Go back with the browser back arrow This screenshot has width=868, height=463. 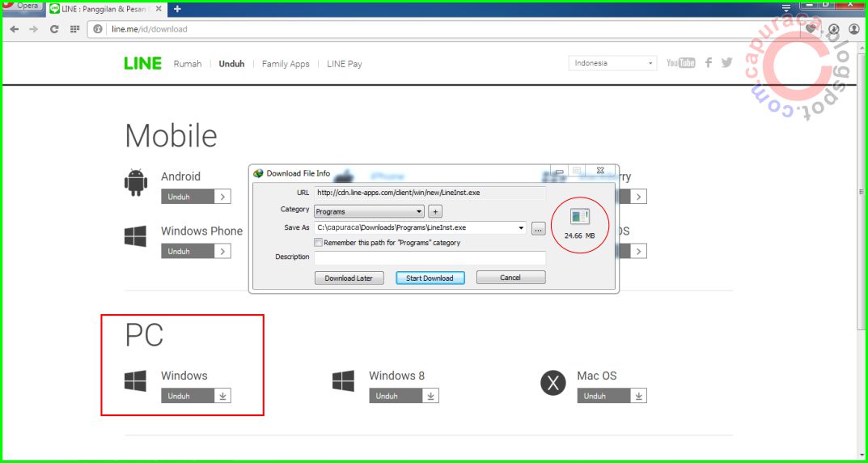click(15, 29)
